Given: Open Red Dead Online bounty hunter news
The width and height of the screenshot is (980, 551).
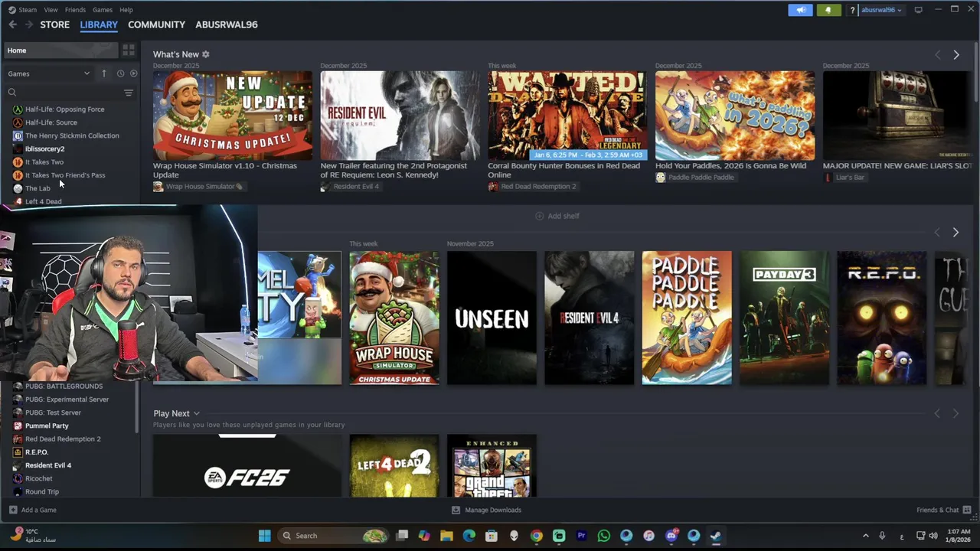Looking at the screenshot, I should (567, 116).
